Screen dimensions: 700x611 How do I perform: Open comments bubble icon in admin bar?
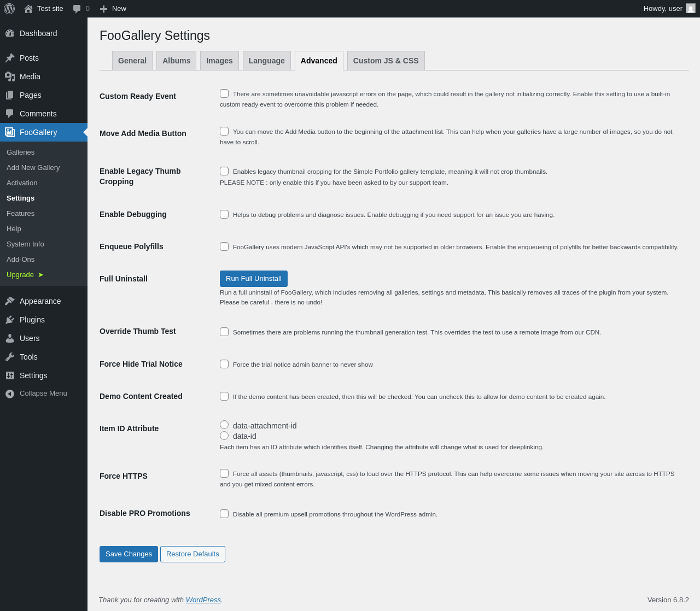77,9
